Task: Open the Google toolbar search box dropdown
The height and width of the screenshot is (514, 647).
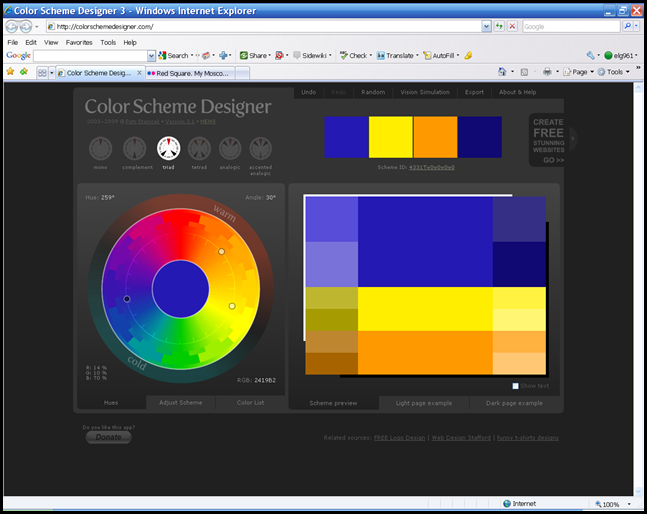Action: [x=152, y=56]
